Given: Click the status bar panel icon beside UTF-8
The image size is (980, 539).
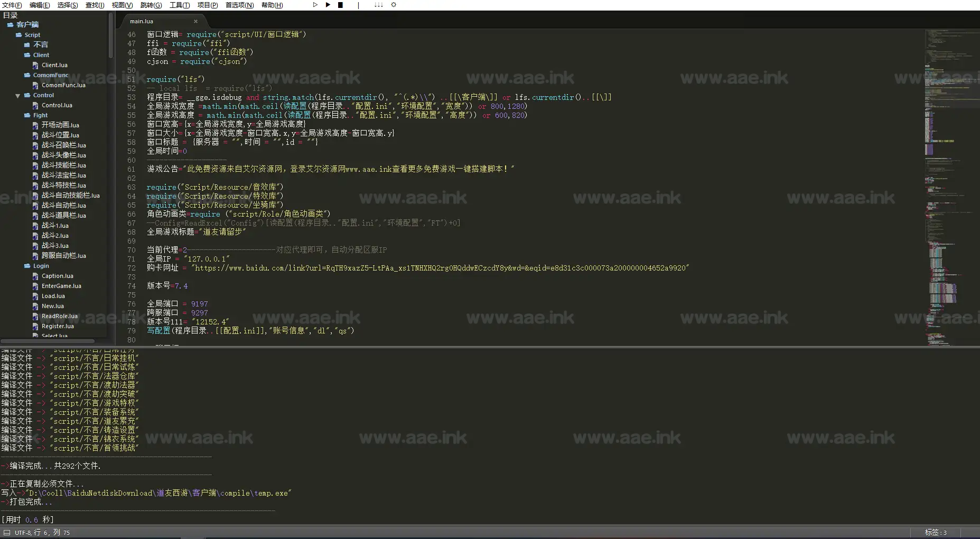Looking at the screenshot, I should tap(7, 533).
